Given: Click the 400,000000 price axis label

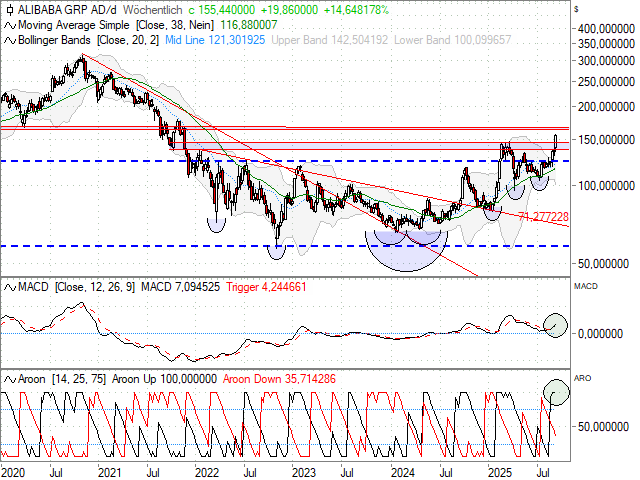Looking at the screenshot, I should (x=607, y=29).
